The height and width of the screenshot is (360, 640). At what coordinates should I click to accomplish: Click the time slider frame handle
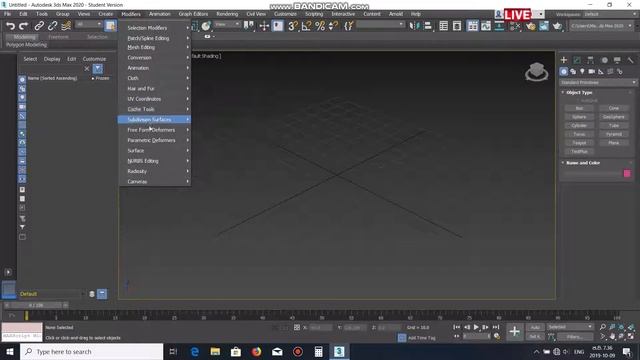(x=36, y=305)
